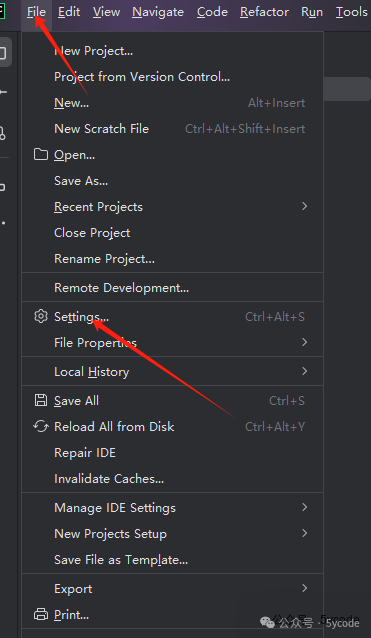Expand the Local History submenu arrow
The height and width of the screenshot is (638, 371).
click(304, 371)
